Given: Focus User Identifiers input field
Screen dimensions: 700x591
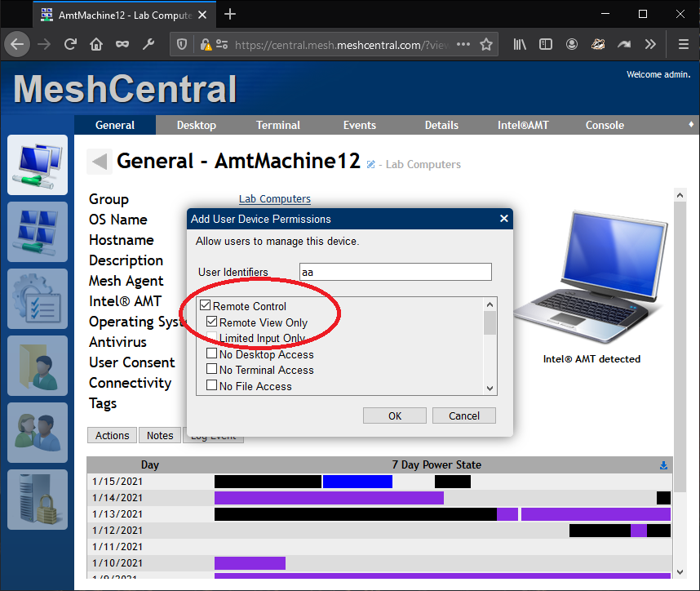Looking at the screenshot, I should tap(396, 272).
